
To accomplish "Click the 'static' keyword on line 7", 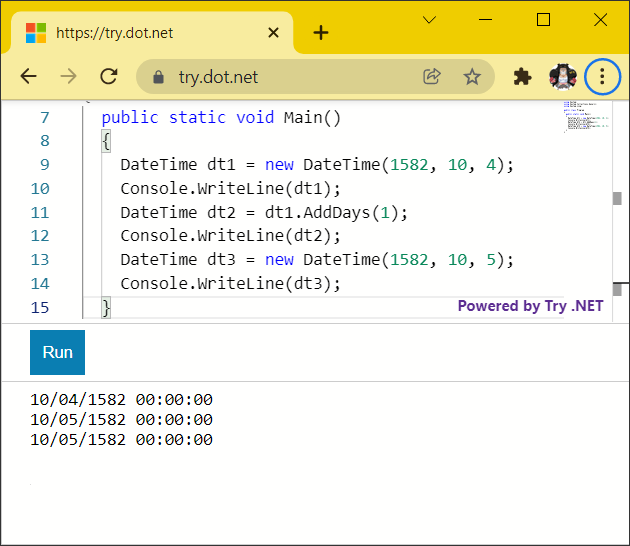I will click(x=197, y=118).
